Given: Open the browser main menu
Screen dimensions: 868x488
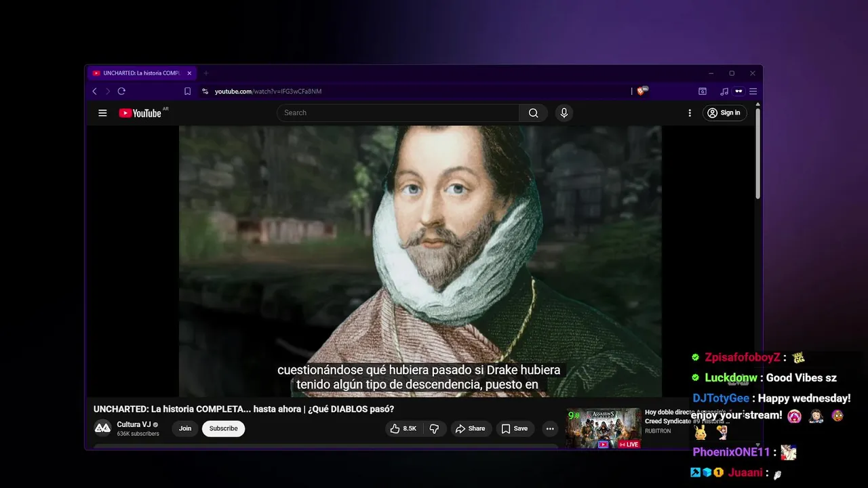Looking at the screenshot, I should 753,91.
